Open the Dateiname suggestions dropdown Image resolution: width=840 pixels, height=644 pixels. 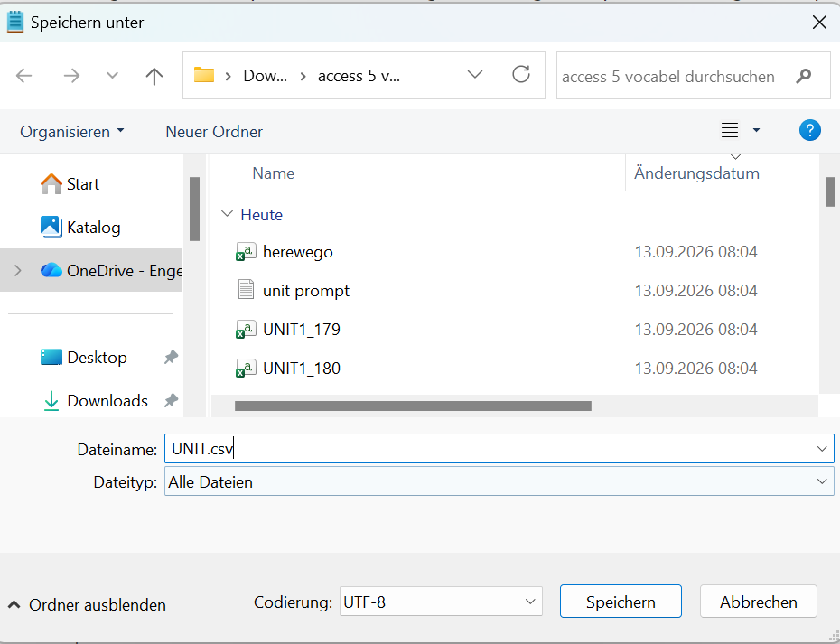[x=822, y=448]
